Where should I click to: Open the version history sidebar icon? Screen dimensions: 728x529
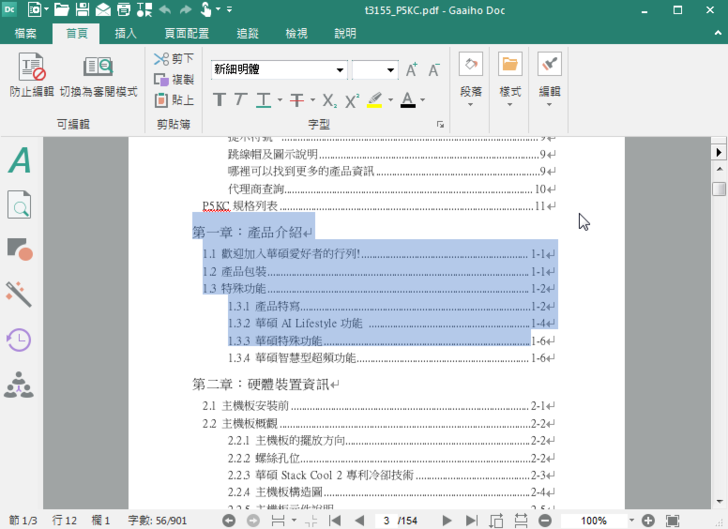coord(19,339)
